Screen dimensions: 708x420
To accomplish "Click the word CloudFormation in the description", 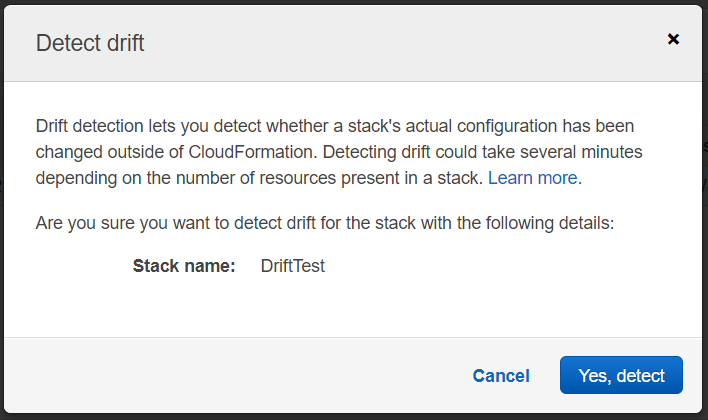I will pos(247,152).
